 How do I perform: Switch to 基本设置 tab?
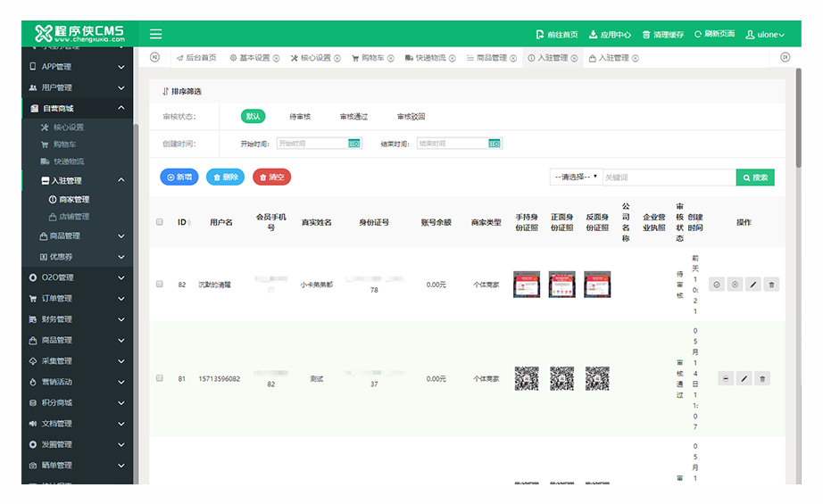coord(250,58)
